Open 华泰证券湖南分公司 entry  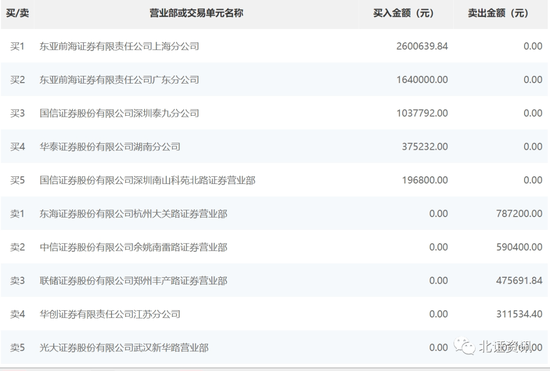110,147
